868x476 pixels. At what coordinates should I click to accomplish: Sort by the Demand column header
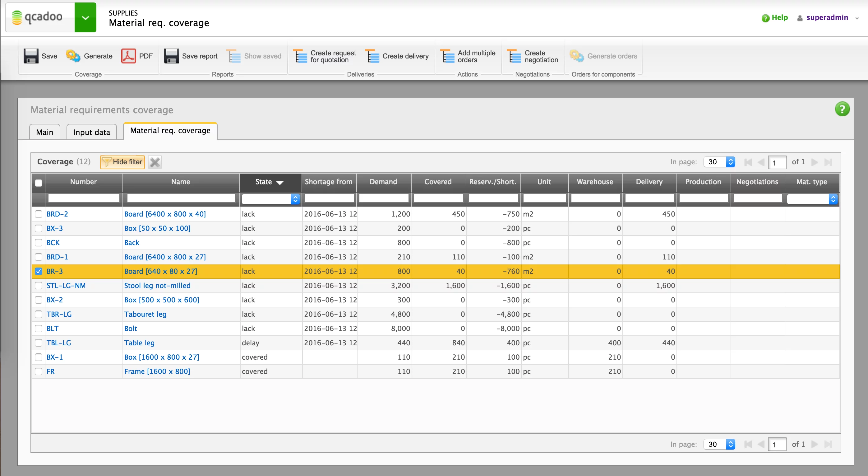[x=383, y=182]
